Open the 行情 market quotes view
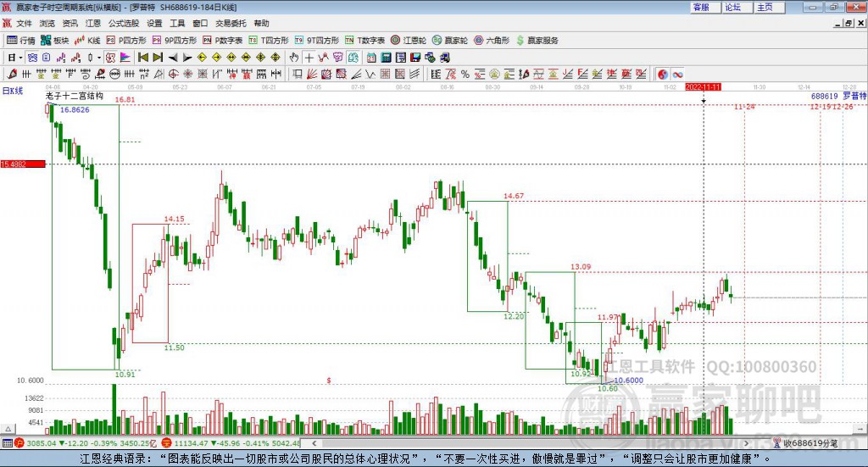Image resolution: width=868 pixels, height=467 pixels. tap(20, 41)
